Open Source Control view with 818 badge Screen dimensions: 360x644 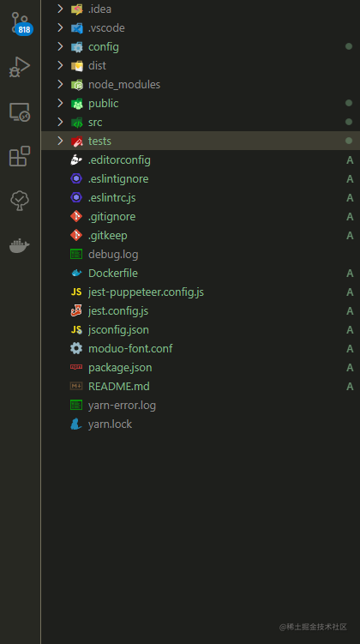pos(21,23)
